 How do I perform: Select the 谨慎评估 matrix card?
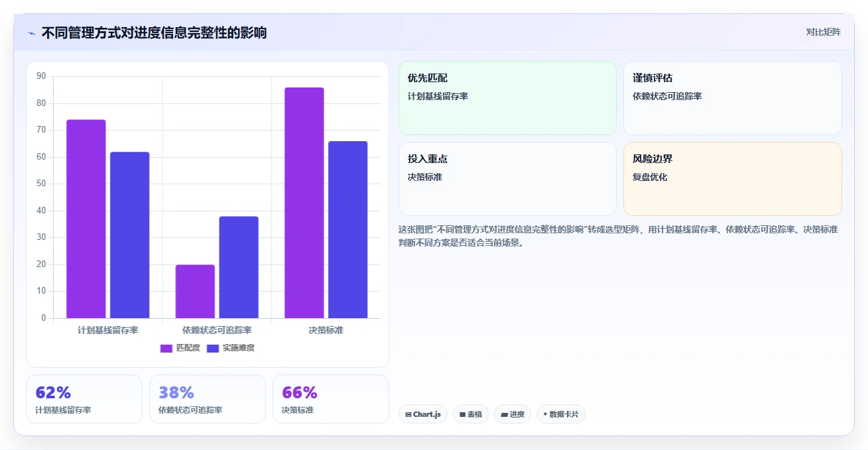[x=733, y=98]
